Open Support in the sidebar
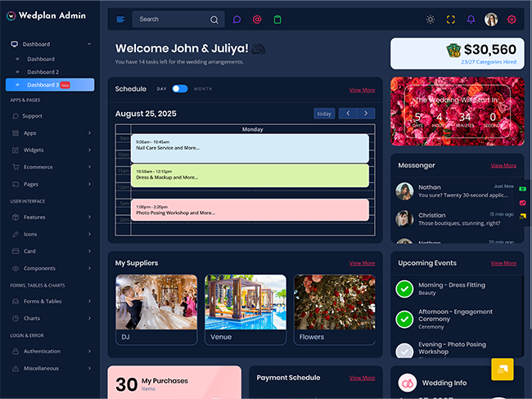This screenshot has height=399, width=532. click(33, 116)
